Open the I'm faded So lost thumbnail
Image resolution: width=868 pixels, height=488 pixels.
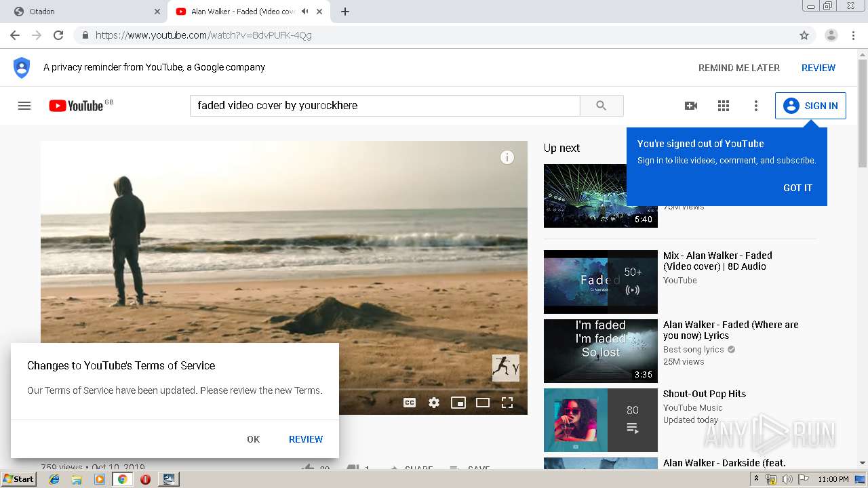[601, 351]
